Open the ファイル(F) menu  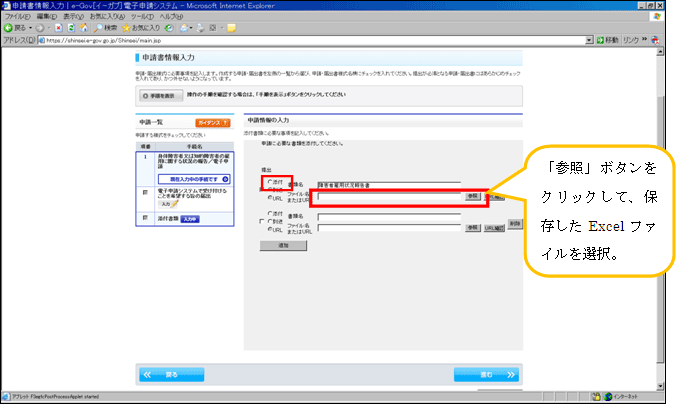17,17
